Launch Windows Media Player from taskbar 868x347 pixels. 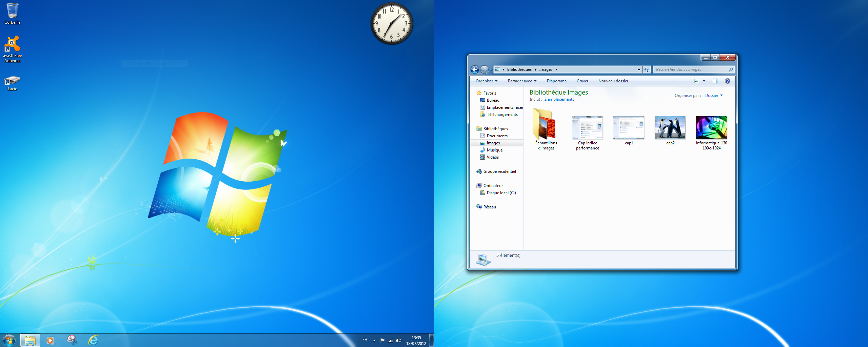point(51,340)
